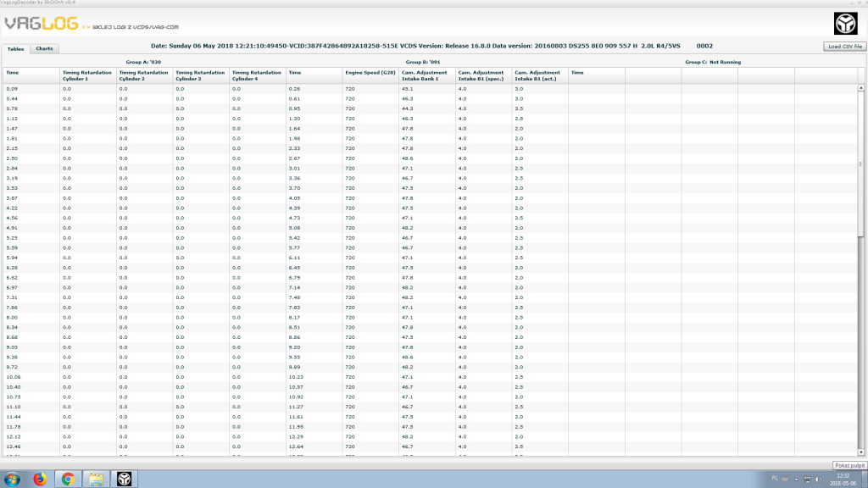Screen dimensions: 868x488
Task: Click the keyboard icon in system tray
Action: click(x=785, y=480)
